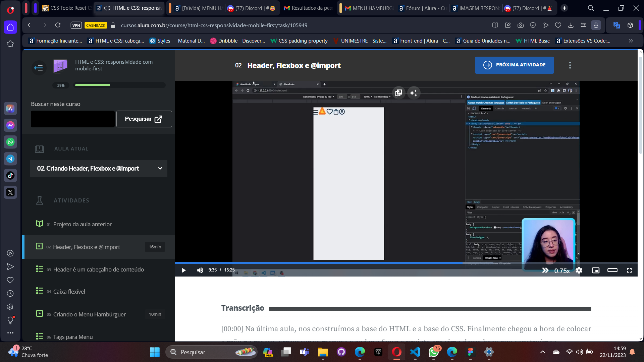Open Opera start page home icon
Viewport: 644px width, 362px height.
pos(10,27)
